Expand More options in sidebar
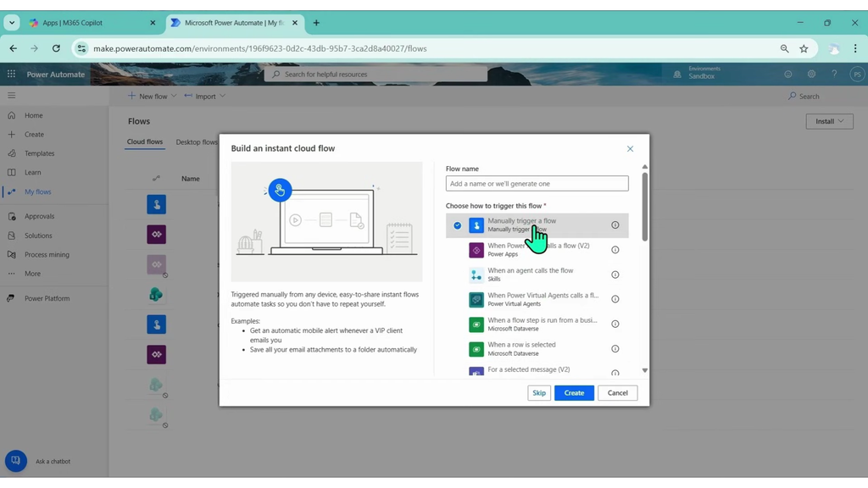This screenshot has width=868, height=488. coord(33,274)
